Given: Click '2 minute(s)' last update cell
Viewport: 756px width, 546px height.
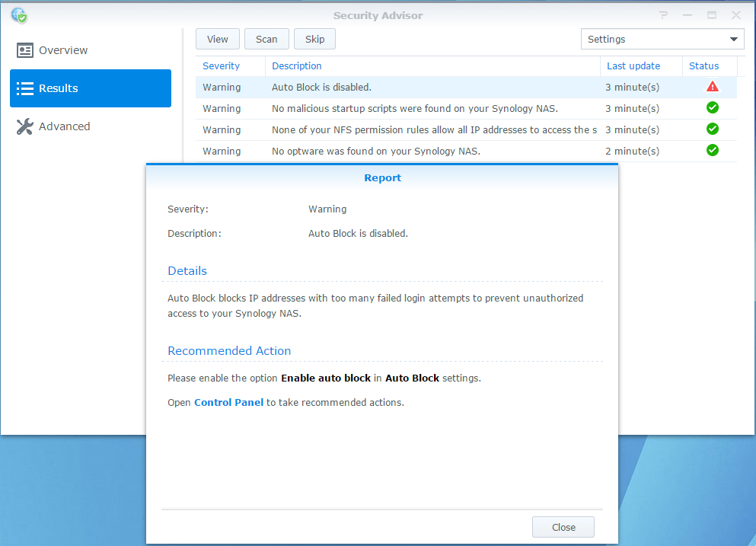Looking at the screenshot, I should point(632,151).
